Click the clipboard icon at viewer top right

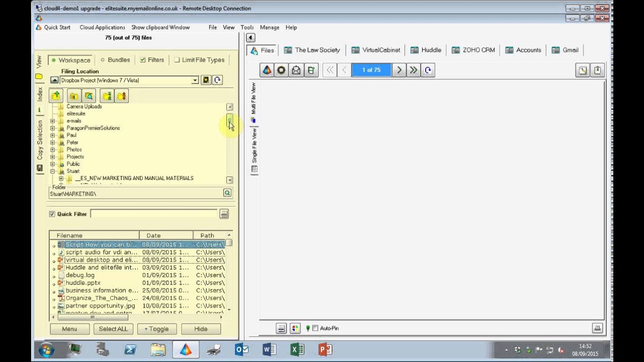tap(597, 70)
